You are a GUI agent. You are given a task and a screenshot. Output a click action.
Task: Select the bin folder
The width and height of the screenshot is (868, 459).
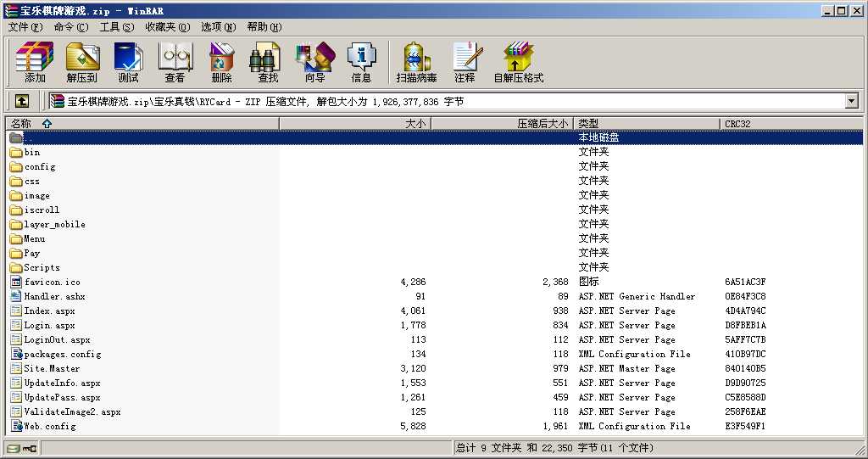point(25,152)
